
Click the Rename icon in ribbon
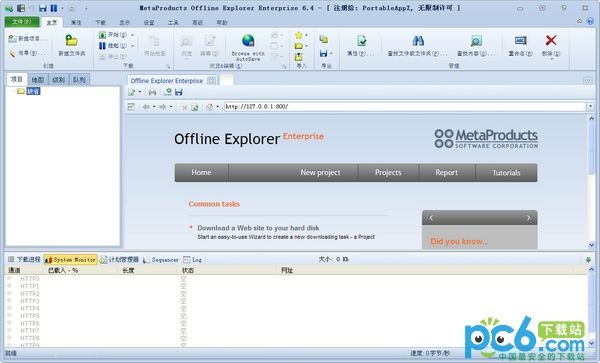[x=520, y=41]
